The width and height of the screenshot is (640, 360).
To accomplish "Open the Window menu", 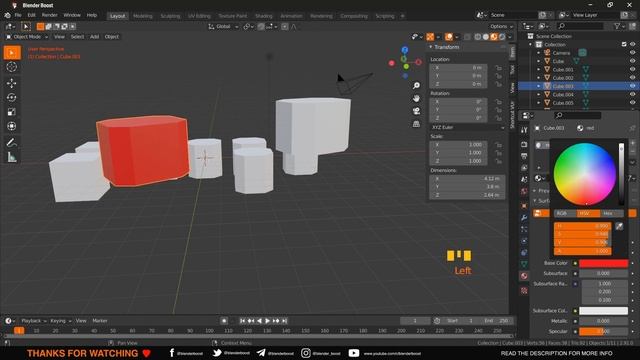I will [x=72, y=15].
